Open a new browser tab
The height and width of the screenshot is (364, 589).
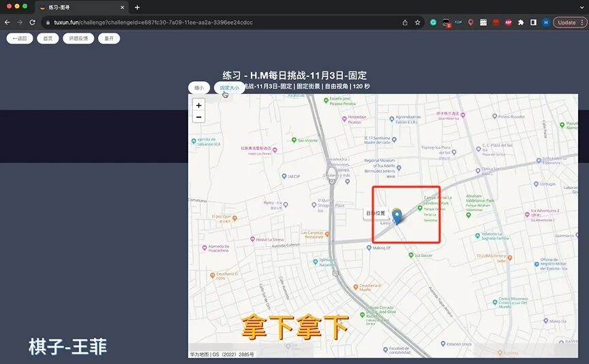pos(137,7)
